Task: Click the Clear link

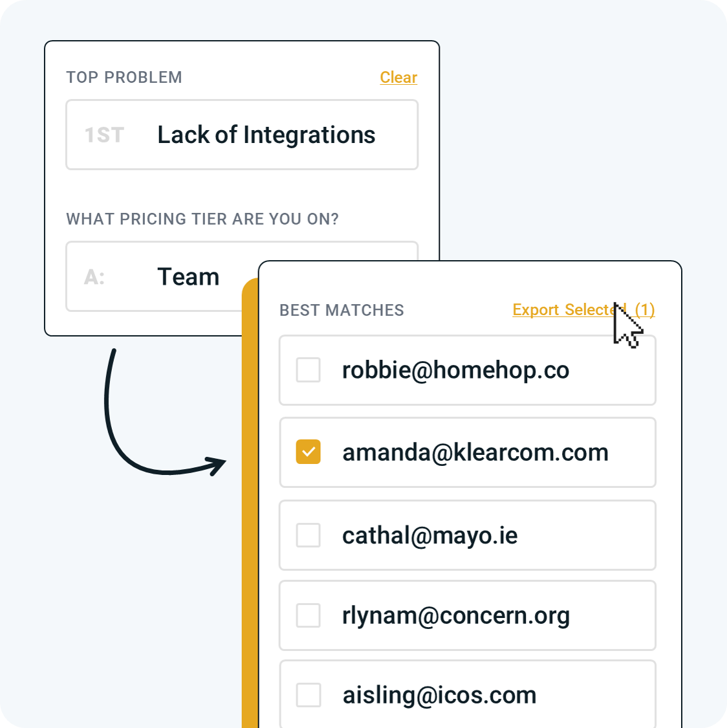Action: click(398, 78)
